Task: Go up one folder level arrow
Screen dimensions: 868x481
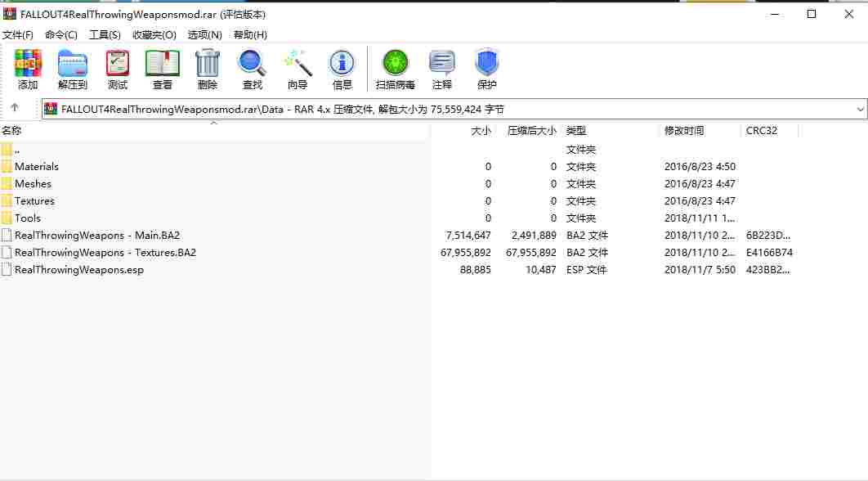Action: click(x=15, y=107)
